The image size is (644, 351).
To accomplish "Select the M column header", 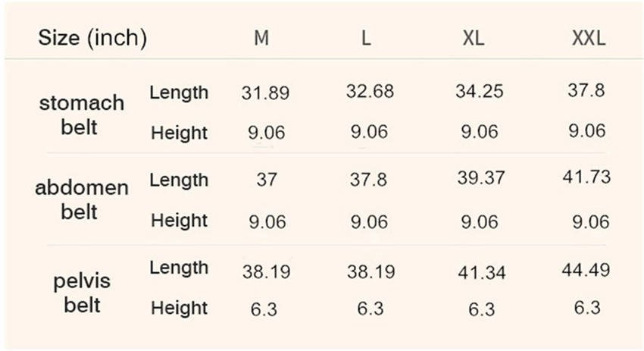I will tap(261, 38).
